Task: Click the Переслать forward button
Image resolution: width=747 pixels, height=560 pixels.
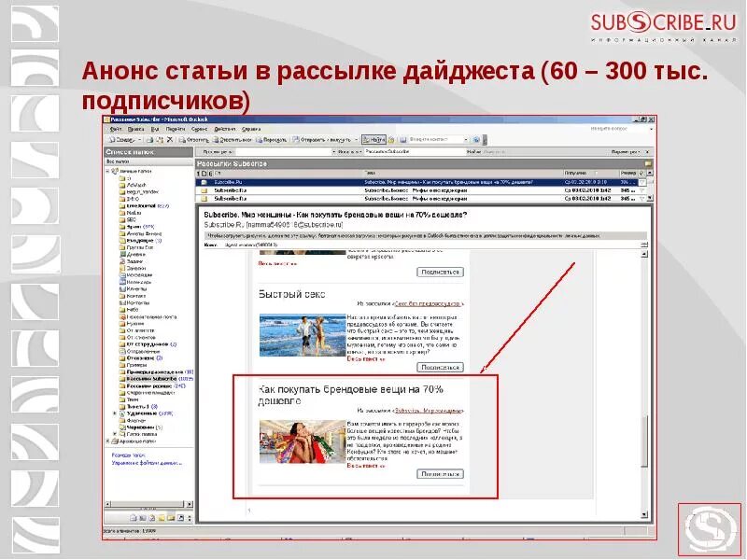Action: pyautogui.click(x=272, y=140)
